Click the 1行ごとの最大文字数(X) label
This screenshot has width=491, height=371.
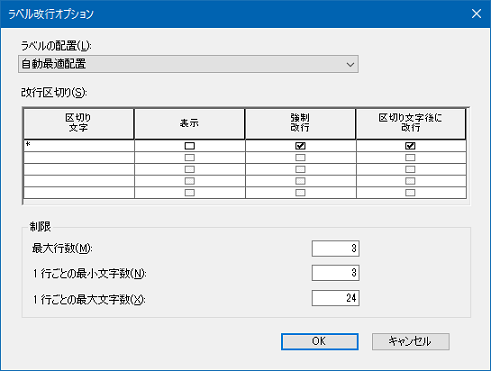click(x=89, y=299)
